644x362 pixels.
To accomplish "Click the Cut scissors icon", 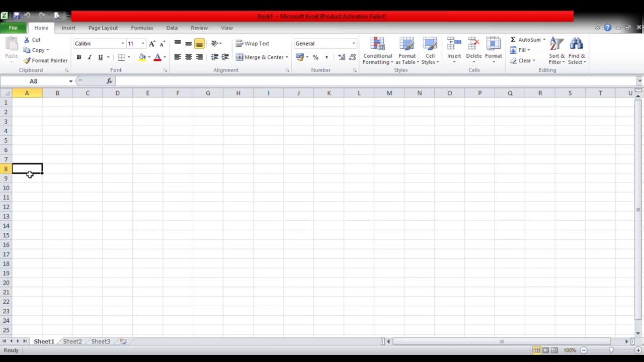I will point(27,40).
